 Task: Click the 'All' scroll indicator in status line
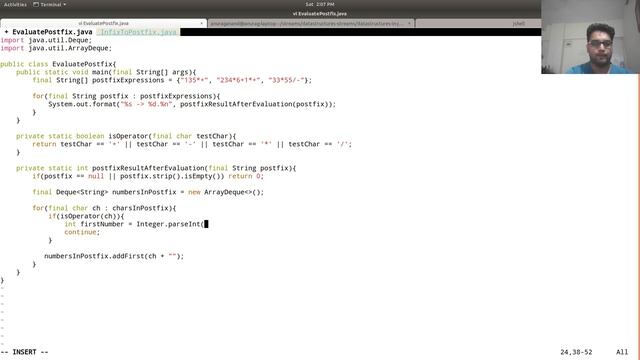click(x=622, y=352)
